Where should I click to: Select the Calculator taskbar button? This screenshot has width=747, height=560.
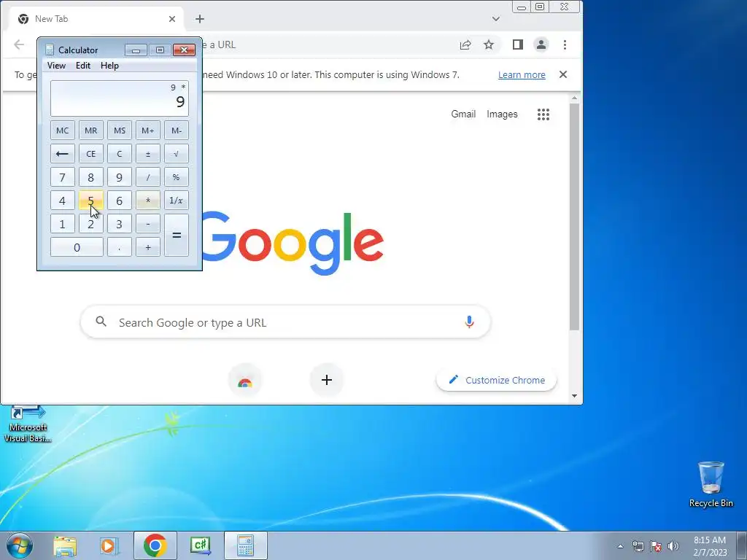tap(245, 545)
